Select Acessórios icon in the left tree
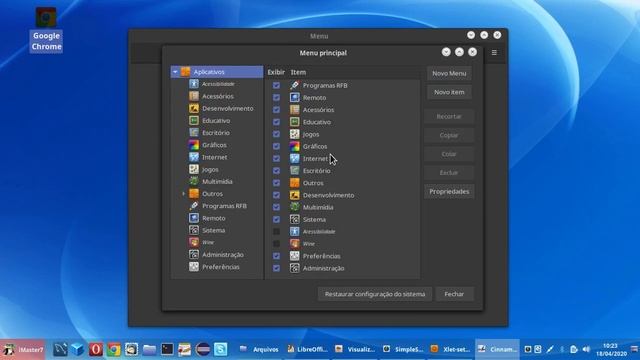The width and height of the screenshot is (640, 360). [194, 96]
